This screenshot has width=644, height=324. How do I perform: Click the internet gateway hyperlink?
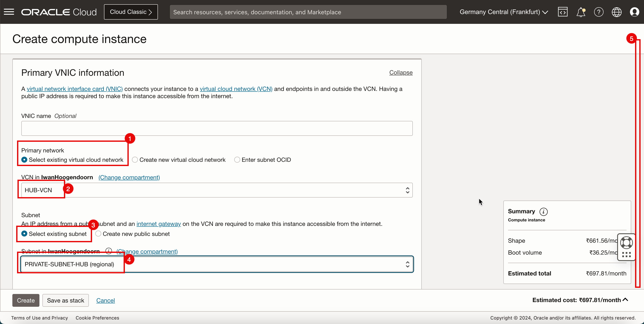click(x=158, y=224)
